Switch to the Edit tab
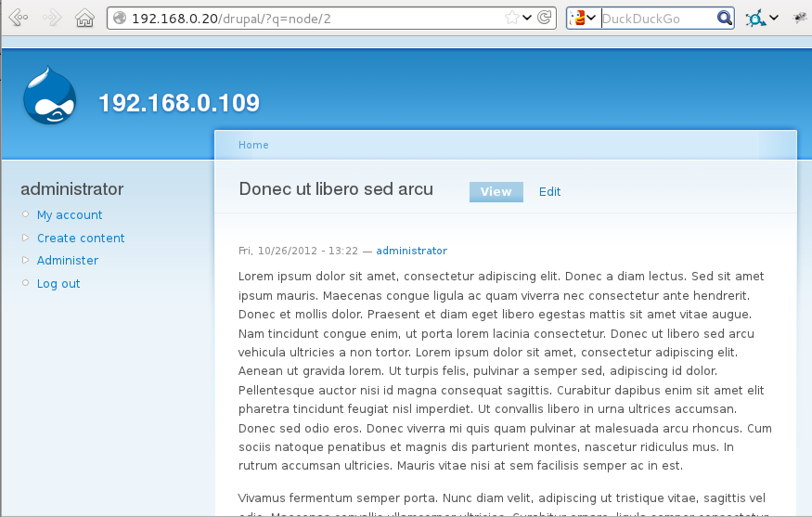 tap(549, 191)
